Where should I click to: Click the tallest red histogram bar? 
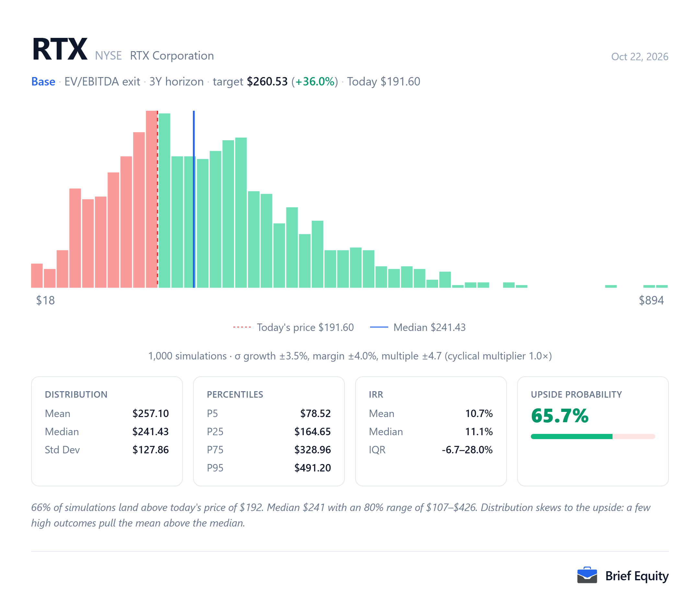[152, 199]
